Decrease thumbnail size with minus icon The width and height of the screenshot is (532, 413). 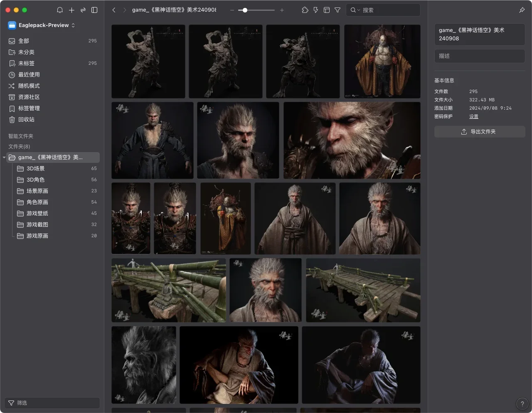232,10
